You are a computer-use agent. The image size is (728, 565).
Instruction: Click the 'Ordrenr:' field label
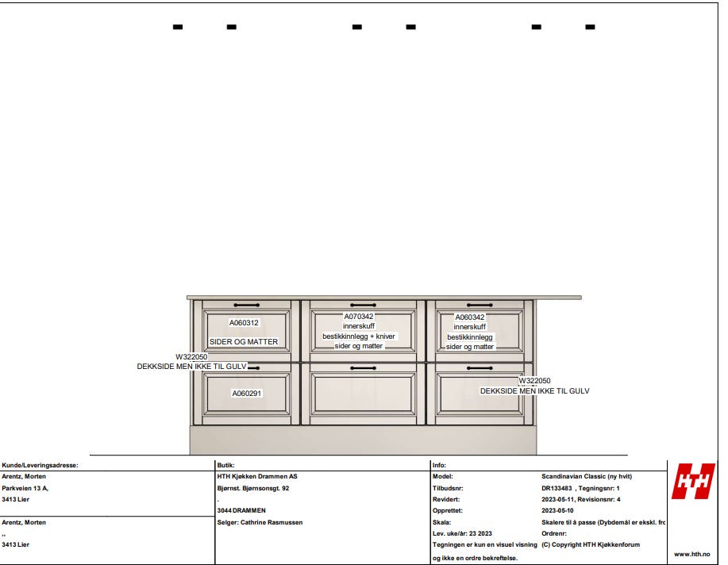554,533
